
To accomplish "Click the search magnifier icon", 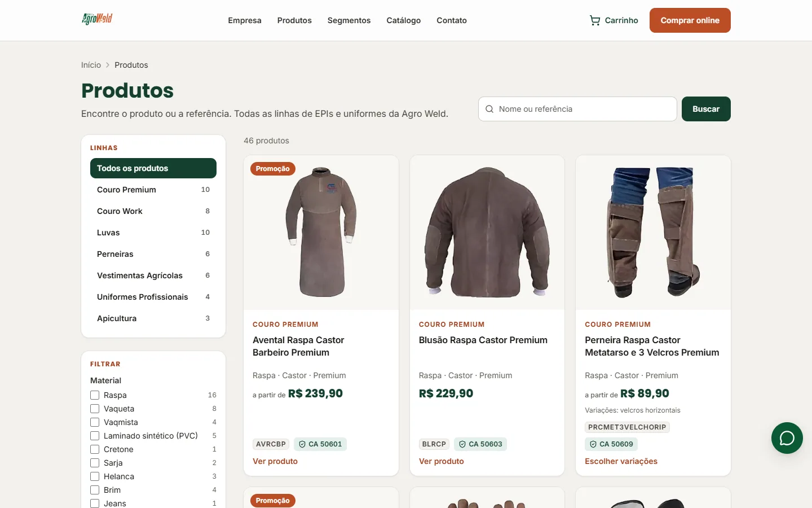I will click(489, 109).
